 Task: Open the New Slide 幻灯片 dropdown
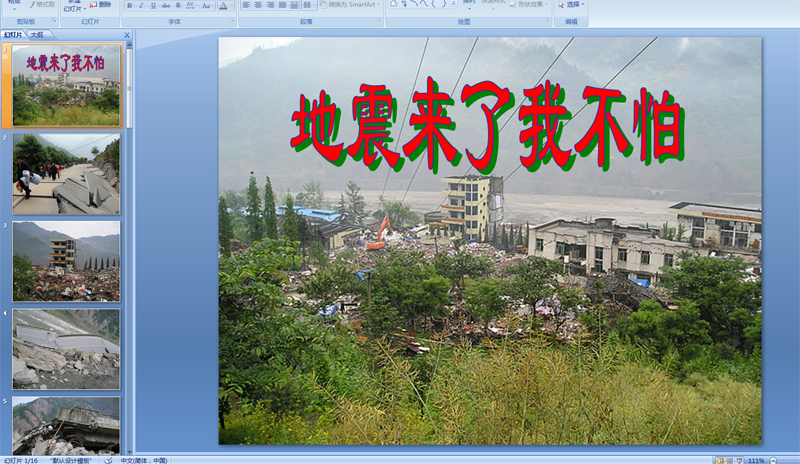click(74, 9)
